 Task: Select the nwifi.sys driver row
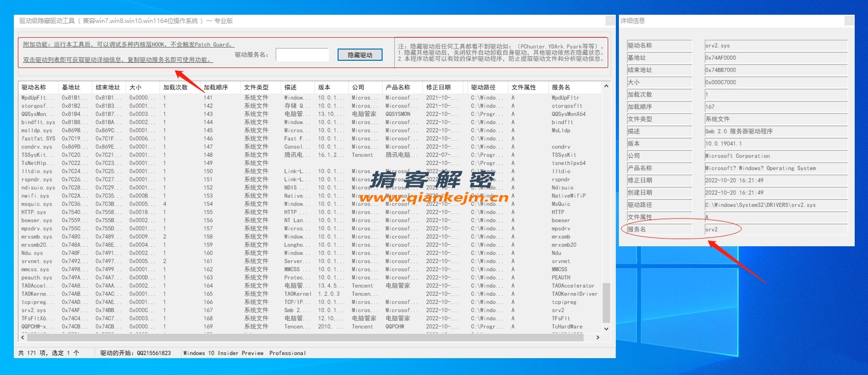tap(310, 196)
